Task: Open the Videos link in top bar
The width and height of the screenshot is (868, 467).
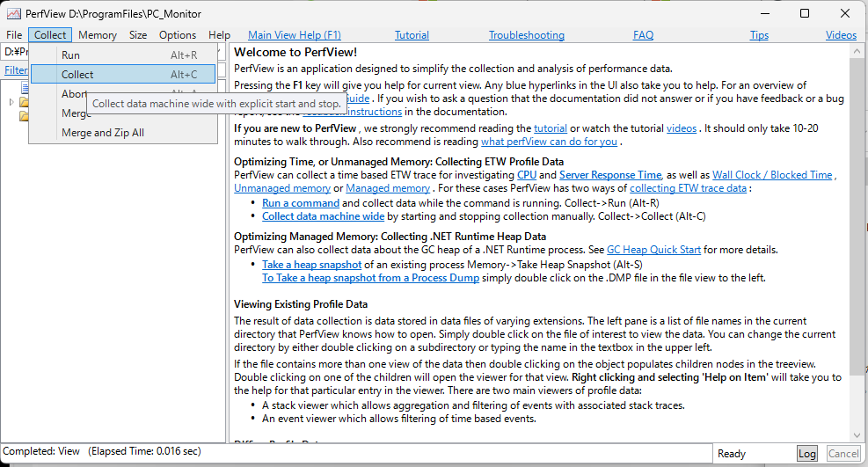Action: tap(841, 35)
